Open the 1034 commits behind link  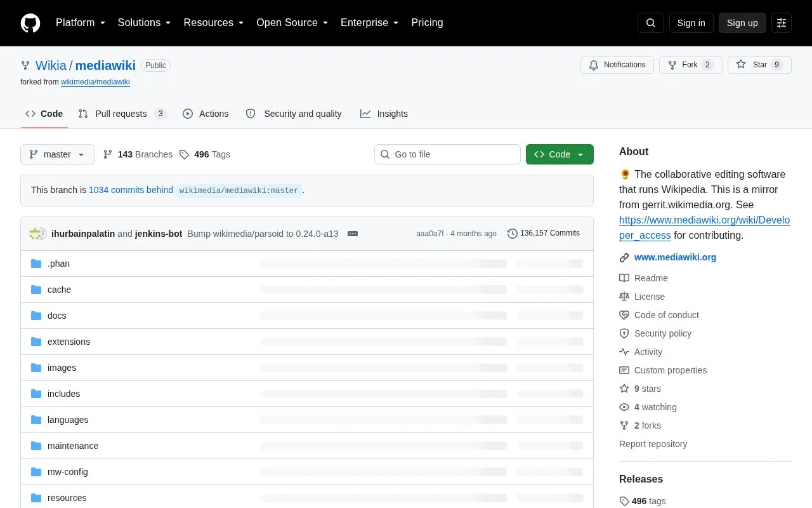point(131,190)
